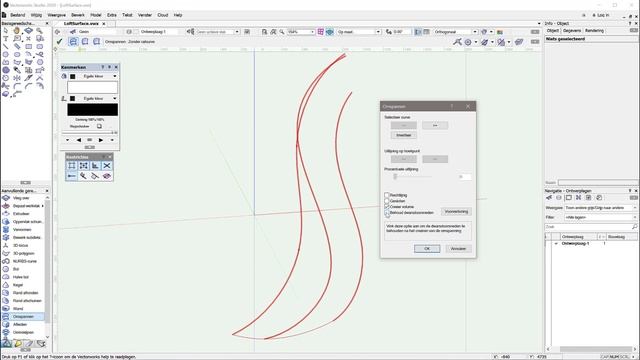
Task: Select the 3D-polygoon tool
Action: tap(23, 253)
